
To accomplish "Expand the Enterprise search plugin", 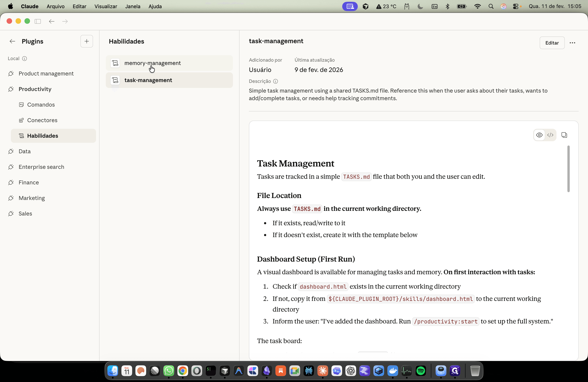I will pyautogui.click(x=41, y=167).
